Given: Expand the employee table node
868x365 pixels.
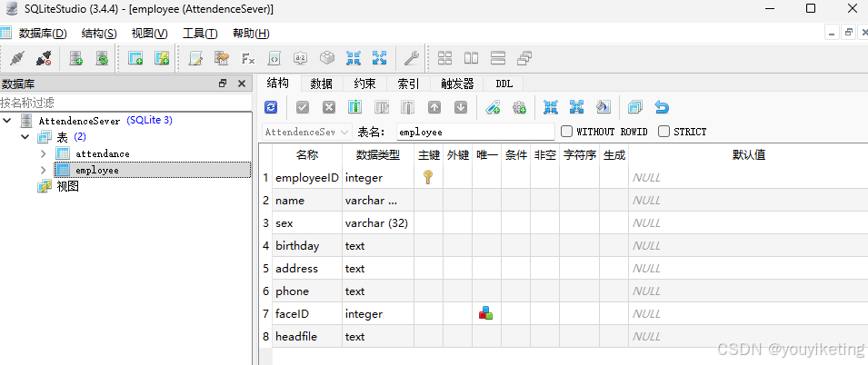Looking at the screenshot, I should (x=44, y=171).
